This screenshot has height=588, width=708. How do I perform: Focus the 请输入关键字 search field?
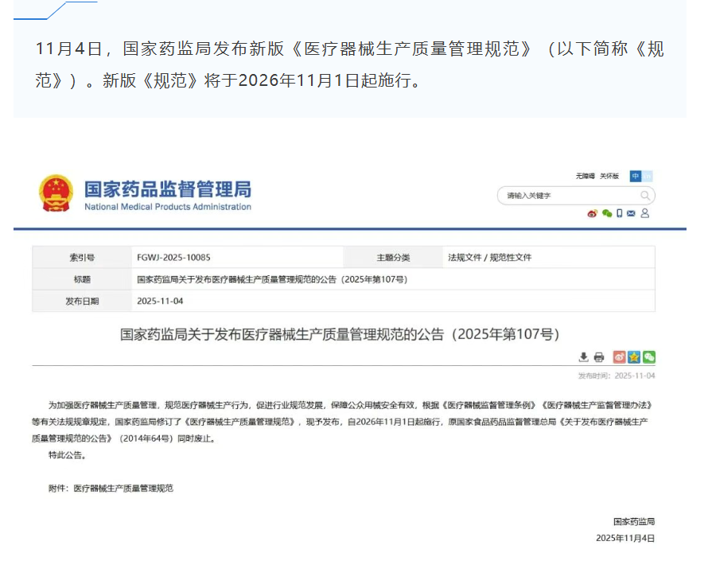coord(565,195)
